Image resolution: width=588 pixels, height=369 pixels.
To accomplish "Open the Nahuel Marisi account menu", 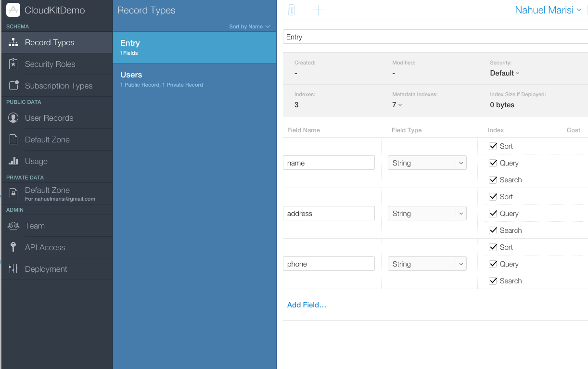I will tap(548, 10).
